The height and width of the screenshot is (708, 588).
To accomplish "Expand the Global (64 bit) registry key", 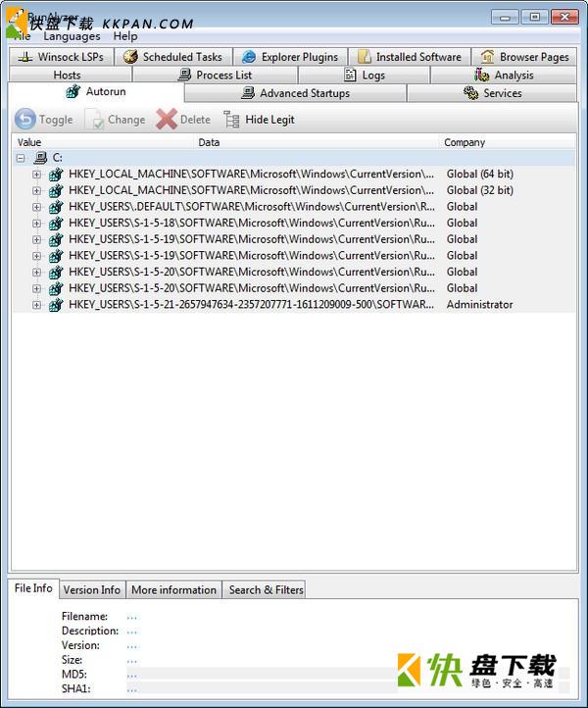I will (36, 175).
